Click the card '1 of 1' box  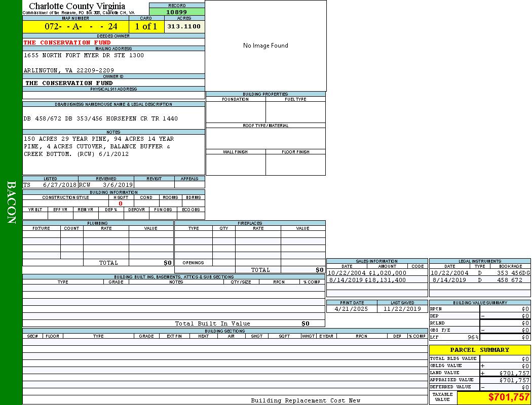coord(146,26)
